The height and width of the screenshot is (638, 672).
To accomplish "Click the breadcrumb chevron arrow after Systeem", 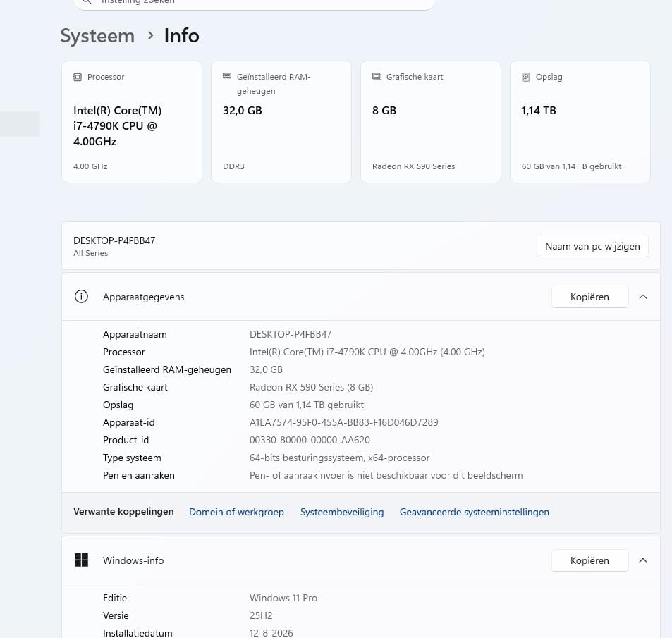I will (x=150, y=35).
